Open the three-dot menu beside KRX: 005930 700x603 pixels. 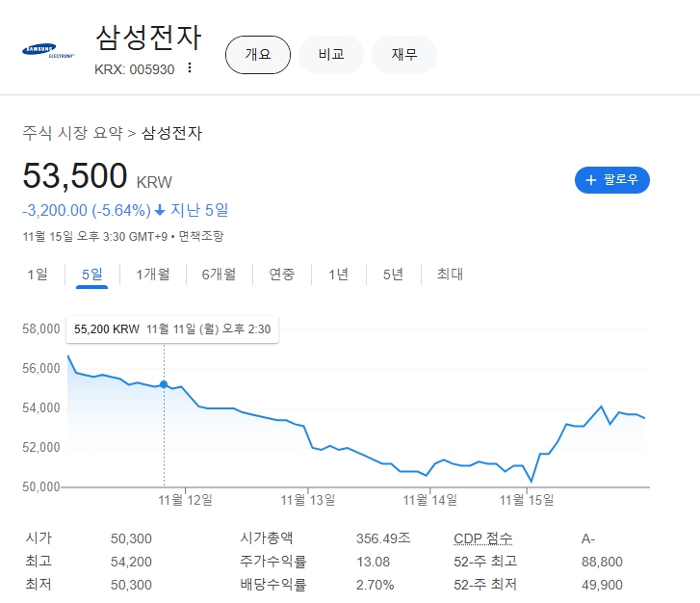tap(190, 68)
